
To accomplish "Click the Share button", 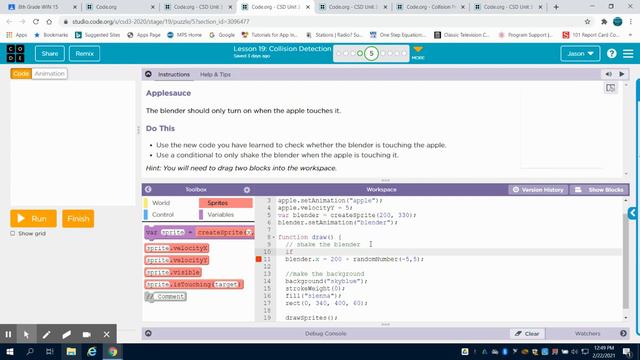I will tap(49, 53).
